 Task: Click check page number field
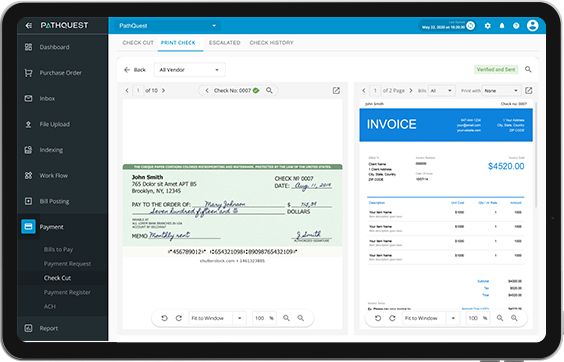pyautogui.click(x=138, y=91)
